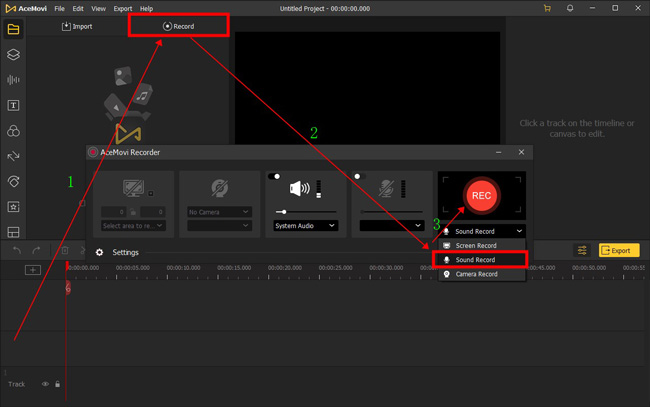Open the camera resolution dropdown below No Camera
This screenshot has width=650, height=407.
pos(219,225)
